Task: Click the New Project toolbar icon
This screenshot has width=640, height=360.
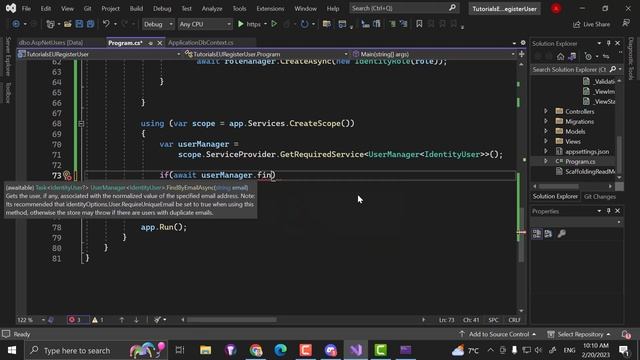Action: click(50, 24)
